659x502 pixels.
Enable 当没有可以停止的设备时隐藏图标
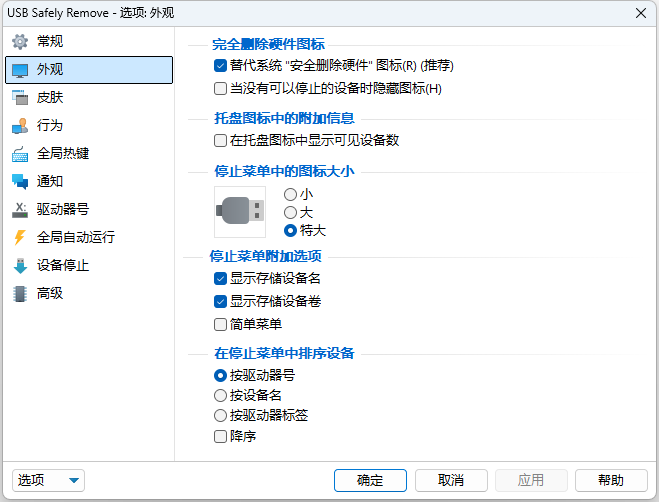(220, 89)
